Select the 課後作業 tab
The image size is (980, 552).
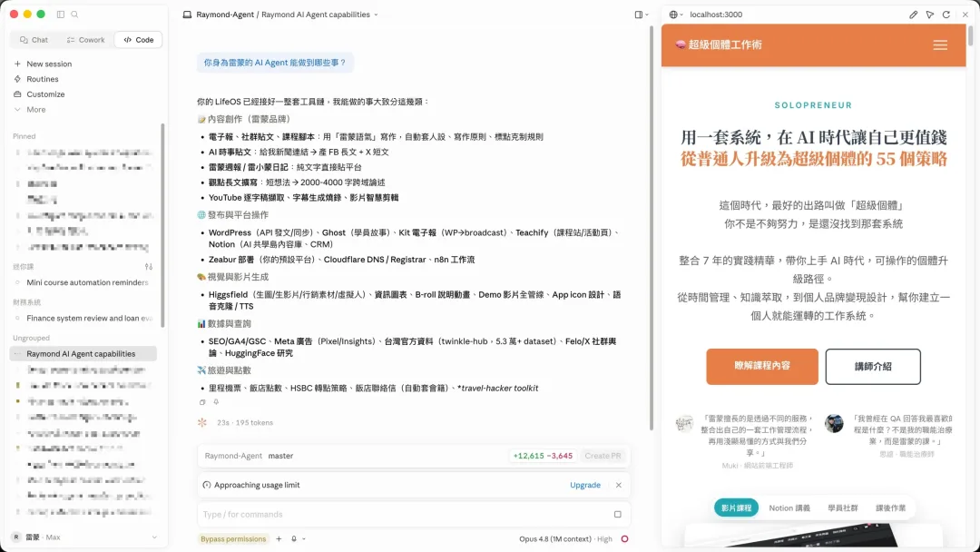coord(891,508)
